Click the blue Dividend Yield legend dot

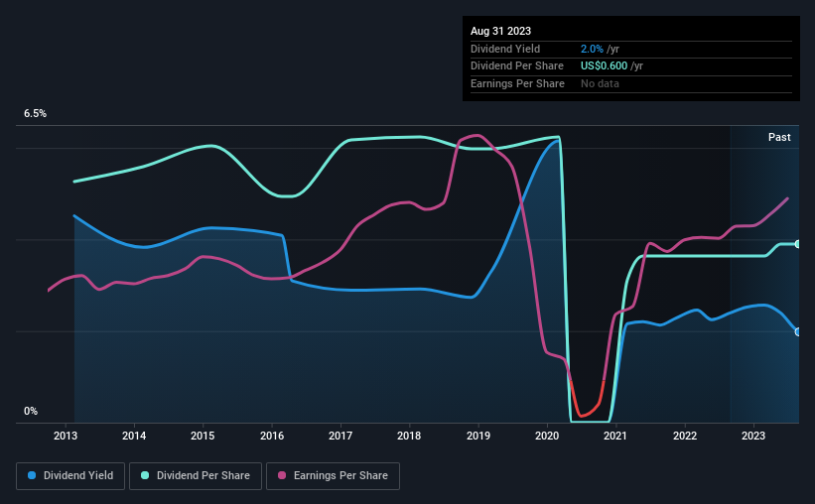pyautogui.click(x=32, y=475)
